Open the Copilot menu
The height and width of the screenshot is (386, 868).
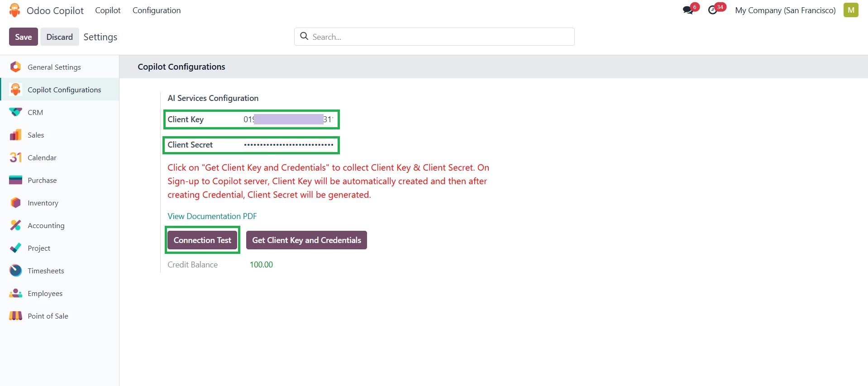pyautogui.click(x=108, y=10)
